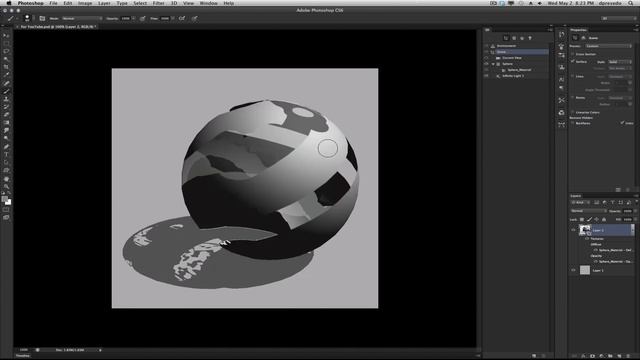Collapse the Sphere mesh tree item
The height and width of the screenshot is (360, 640).
pyautogui.click(x=493, y=64)
